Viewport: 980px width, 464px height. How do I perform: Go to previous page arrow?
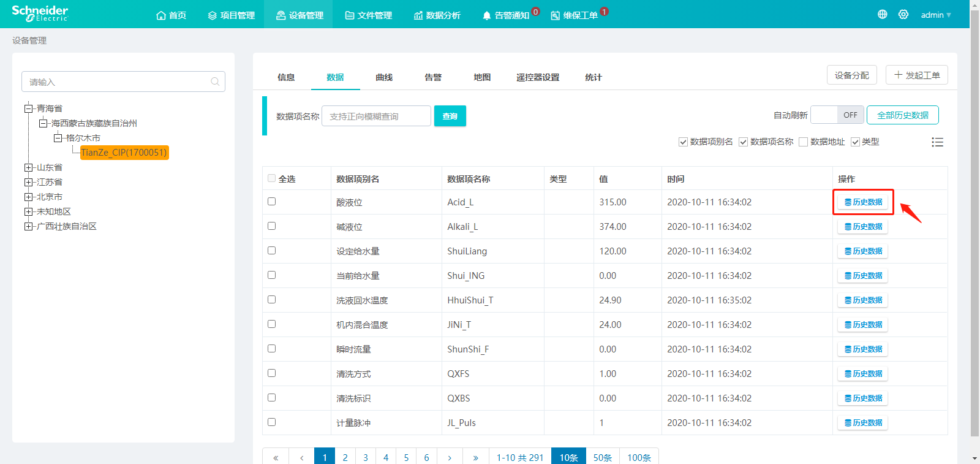[301, 457]
